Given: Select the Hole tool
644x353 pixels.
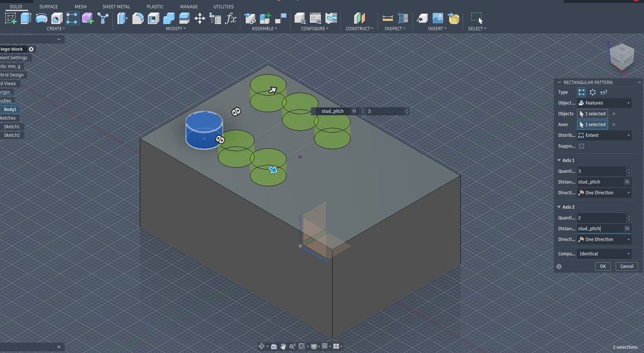Looking at the screenshot, I should pos(56,18).
